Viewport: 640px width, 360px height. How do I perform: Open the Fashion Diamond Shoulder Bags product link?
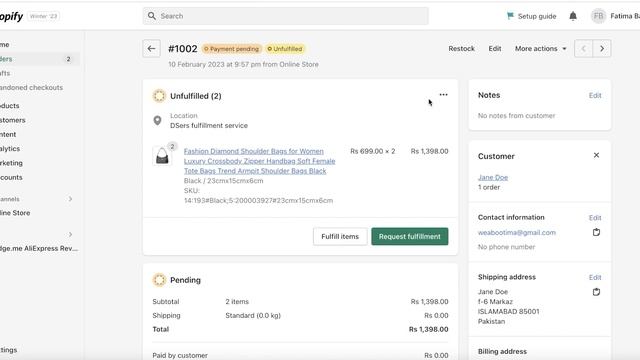(259, 161)
